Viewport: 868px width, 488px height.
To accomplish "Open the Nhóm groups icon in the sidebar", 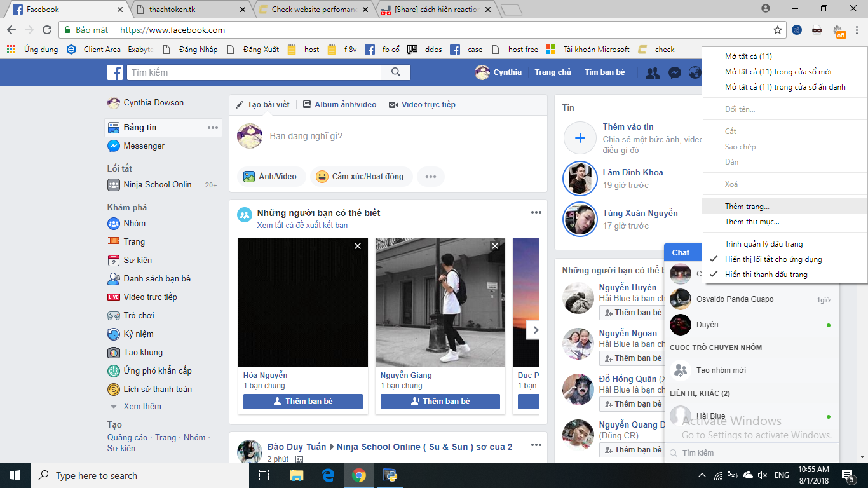I will [x=113, y=223].
